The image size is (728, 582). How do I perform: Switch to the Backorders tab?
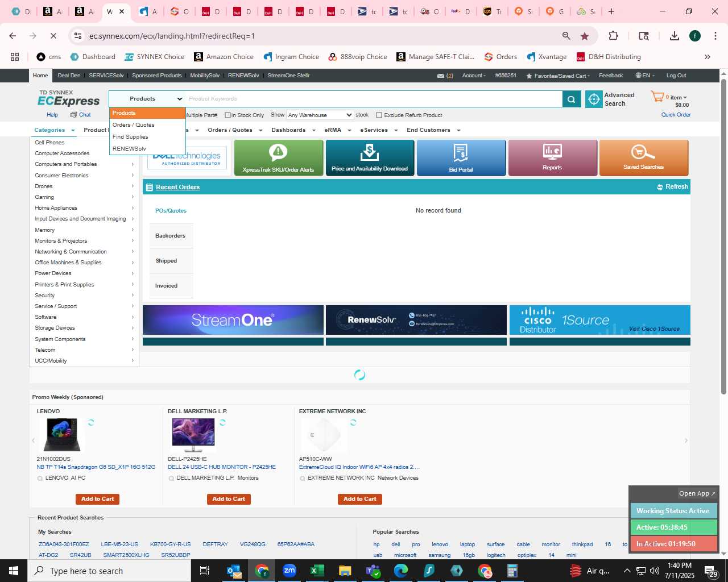coord(171,236)
